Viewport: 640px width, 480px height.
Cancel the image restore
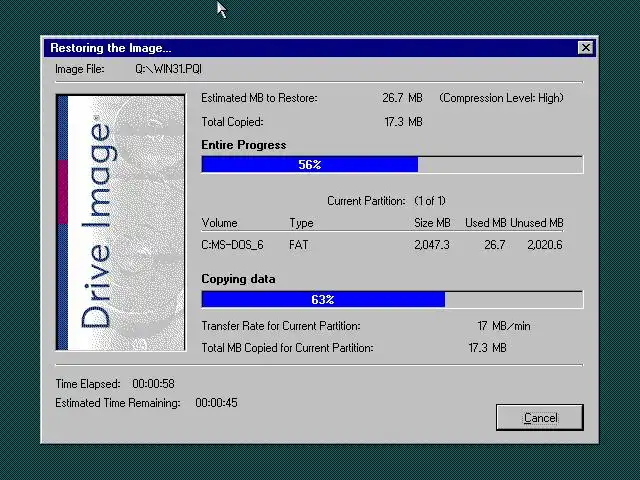coord(540,417)
